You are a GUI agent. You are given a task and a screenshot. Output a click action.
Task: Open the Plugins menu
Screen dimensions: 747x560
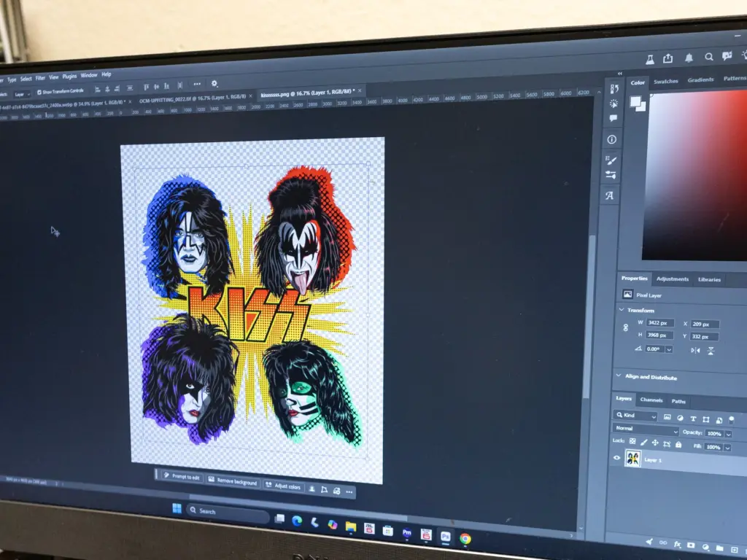click(x=69, y=76)
